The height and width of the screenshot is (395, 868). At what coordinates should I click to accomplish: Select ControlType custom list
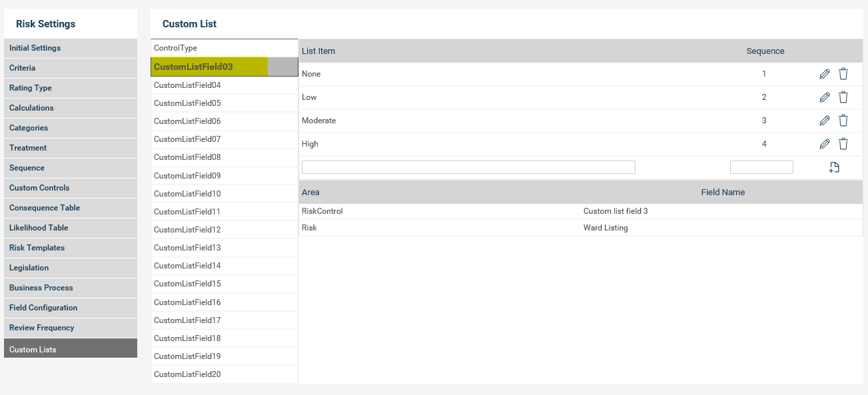(x=224, y=48)
